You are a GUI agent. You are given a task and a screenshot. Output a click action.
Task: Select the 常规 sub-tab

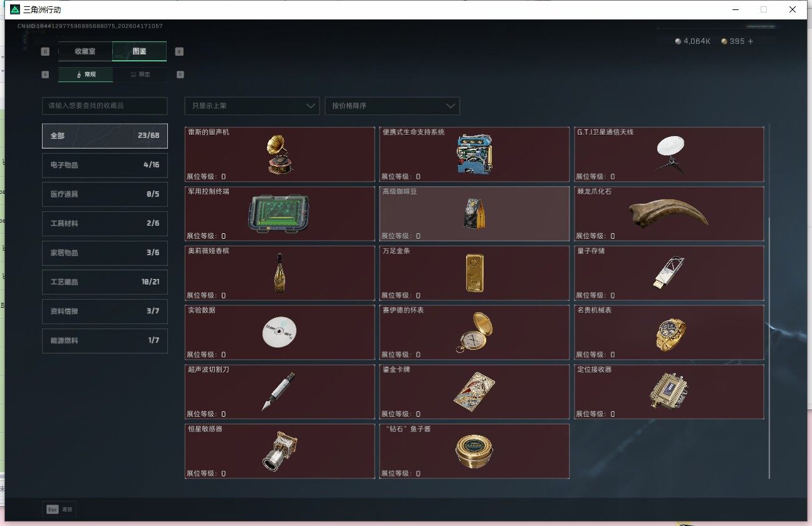[86, 75]
